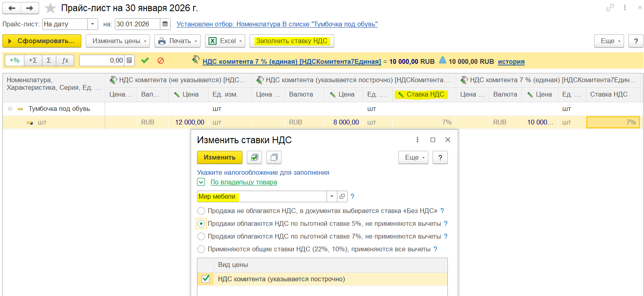Image resolution: width=644 pixels, height=296 pixels.
Task: Click the red cancel circle icon
Action: pos(161,61)
